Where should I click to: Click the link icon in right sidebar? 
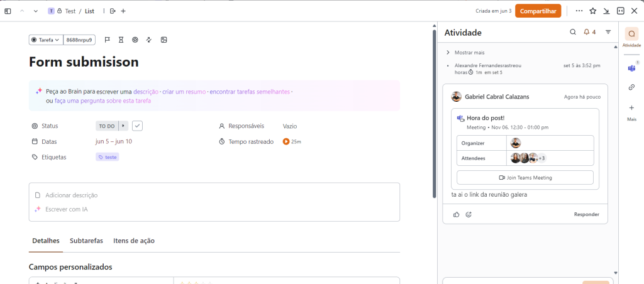(x=631, y=87)
